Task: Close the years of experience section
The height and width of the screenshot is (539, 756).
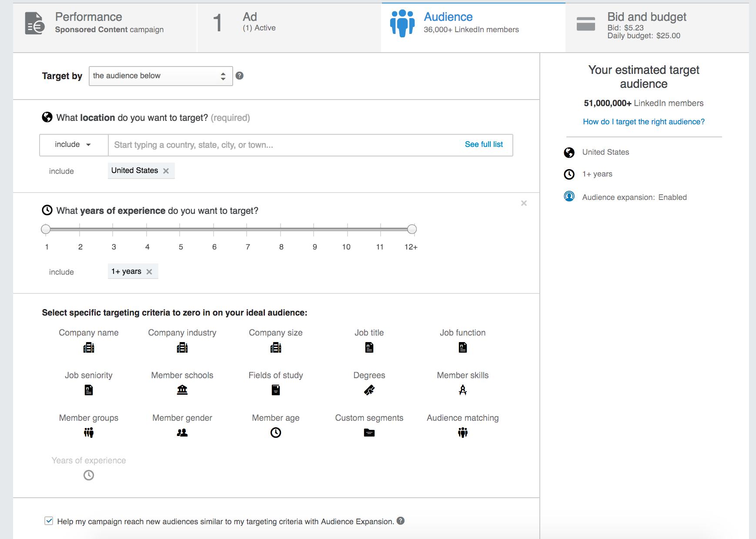Action: pos(524,203)
